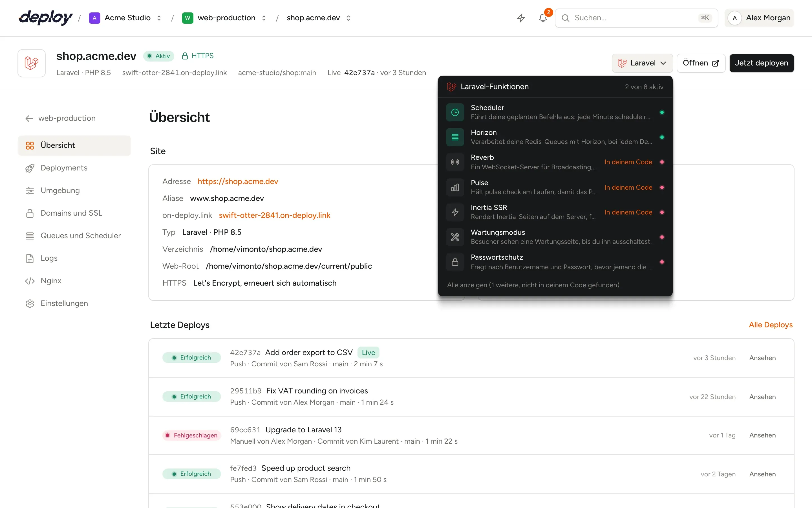Click the deploy logo

click(46, 17)
